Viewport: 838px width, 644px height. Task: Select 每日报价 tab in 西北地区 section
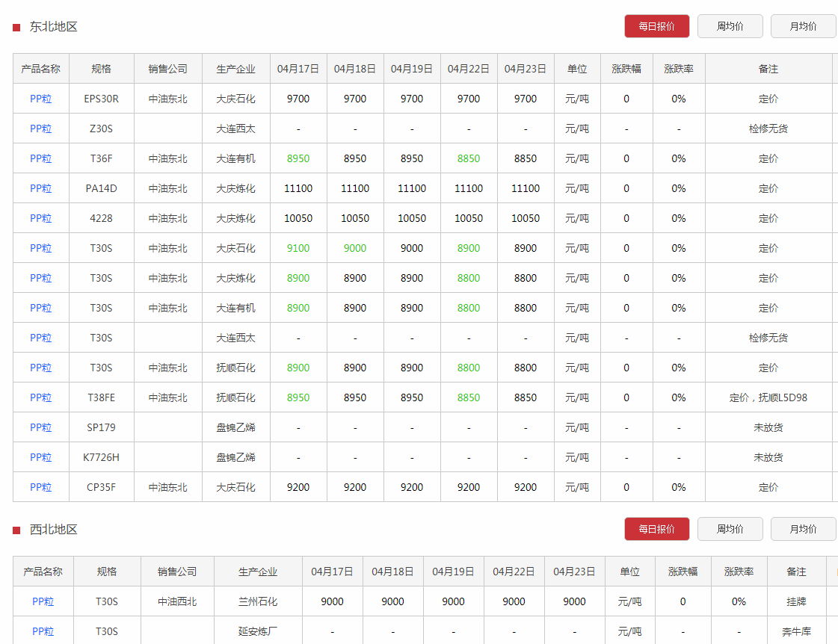[x=656, y=529]
